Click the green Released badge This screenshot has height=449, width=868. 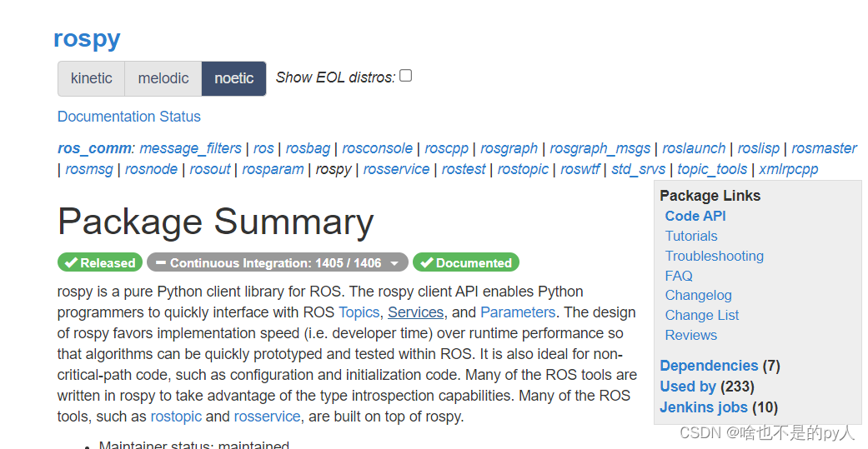[x=100, y=262]
